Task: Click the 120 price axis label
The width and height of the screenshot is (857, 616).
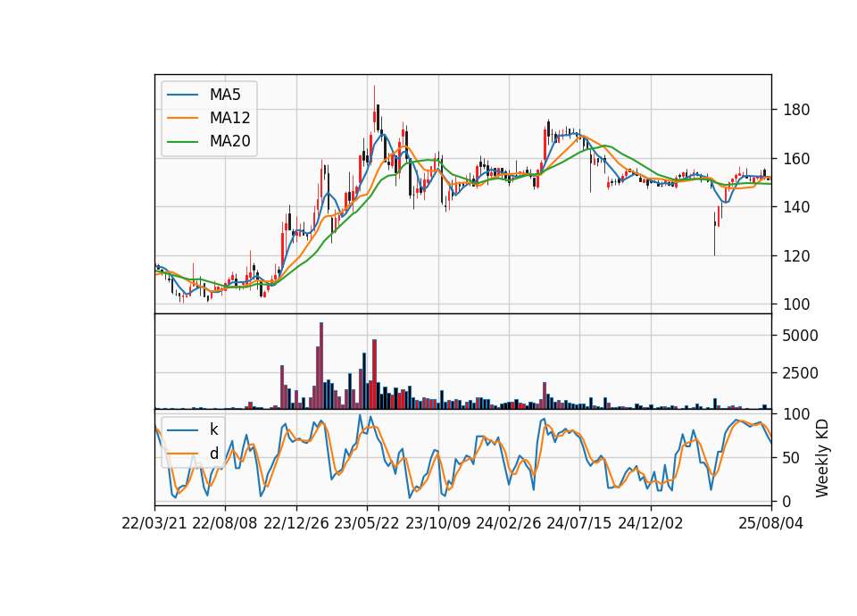Action: [x=796, y=256]
